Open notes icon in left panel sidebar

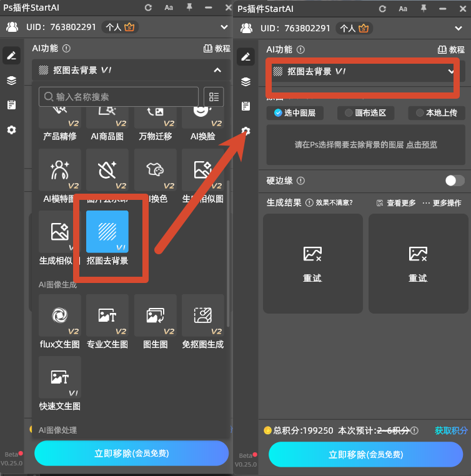coord(11,105)
